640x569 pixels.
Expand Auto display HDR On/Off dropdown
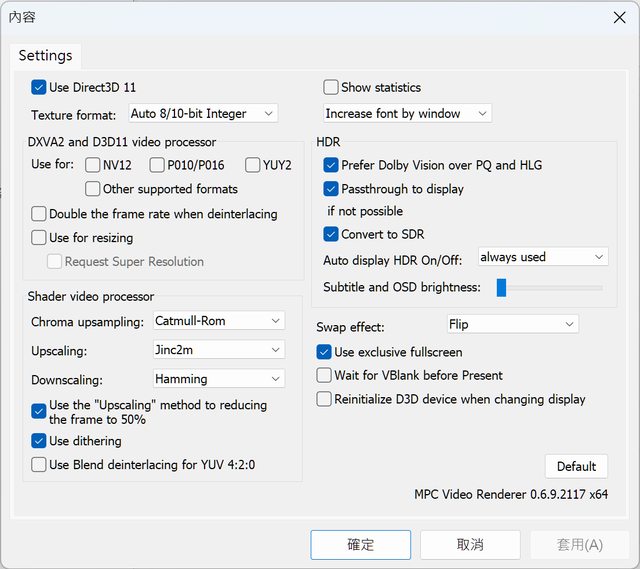(542, 257)
